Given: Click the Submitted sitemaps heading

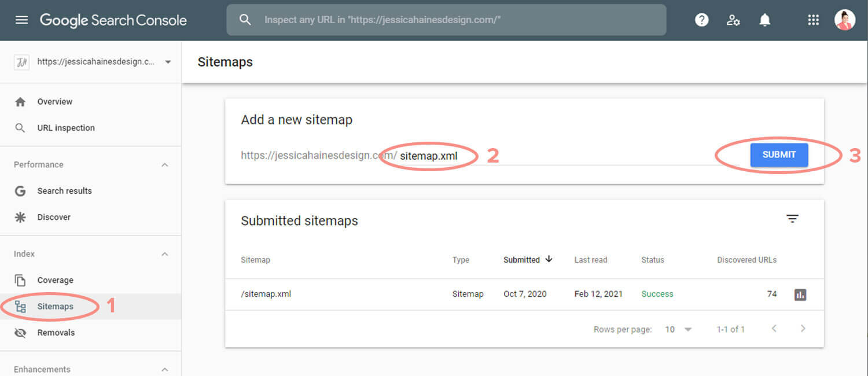Looking at the screenshot, I should click(x=299, y=221).
